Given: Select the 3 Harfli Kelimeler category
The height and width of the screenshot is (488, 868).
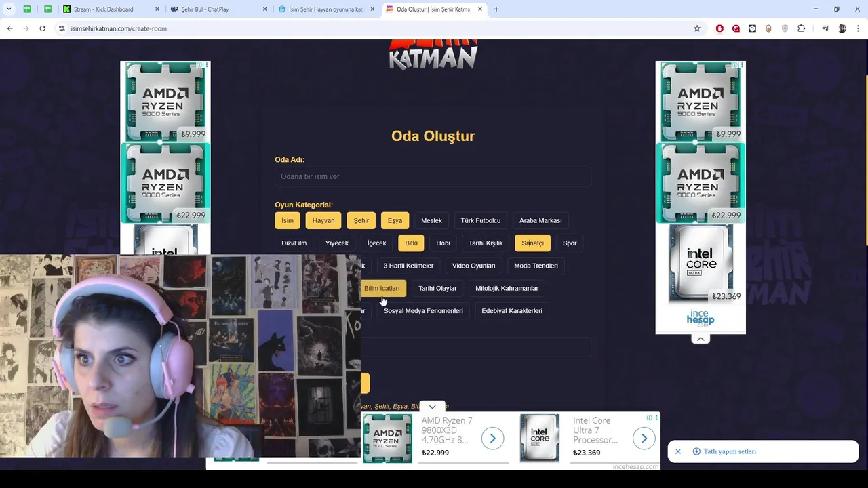Looking at the screenshot, I should pos(408,266).
